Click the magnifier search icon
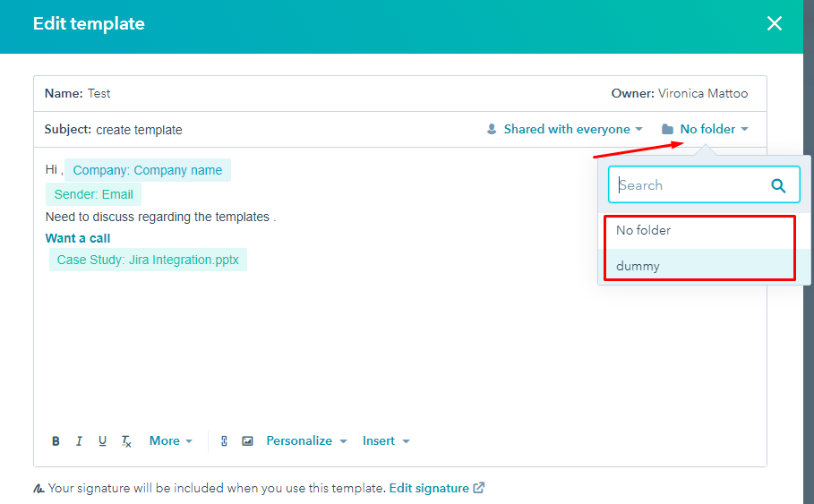814x504 pixels. (777, 185)
